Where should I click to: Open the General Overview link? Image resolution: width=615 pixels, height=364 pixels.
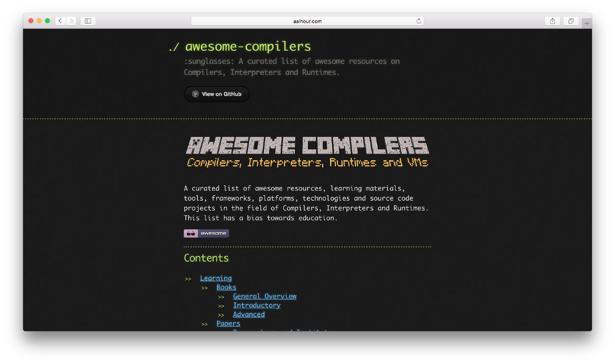(265, 296)
